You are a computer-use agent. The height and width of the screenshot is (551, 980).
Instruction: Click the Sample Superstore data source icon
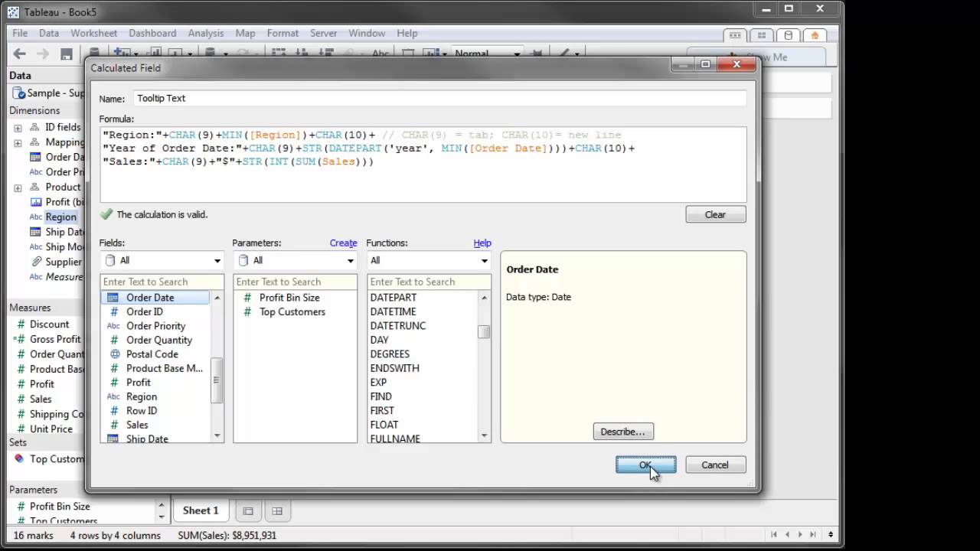pos(18,93)
